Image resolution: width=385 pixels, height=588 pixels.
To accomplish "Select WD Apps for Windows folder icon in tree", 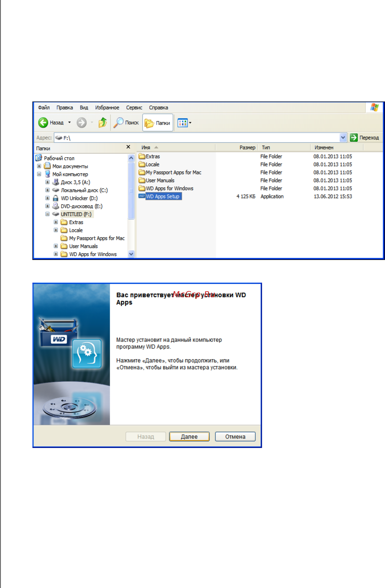I will click(64, 254).
